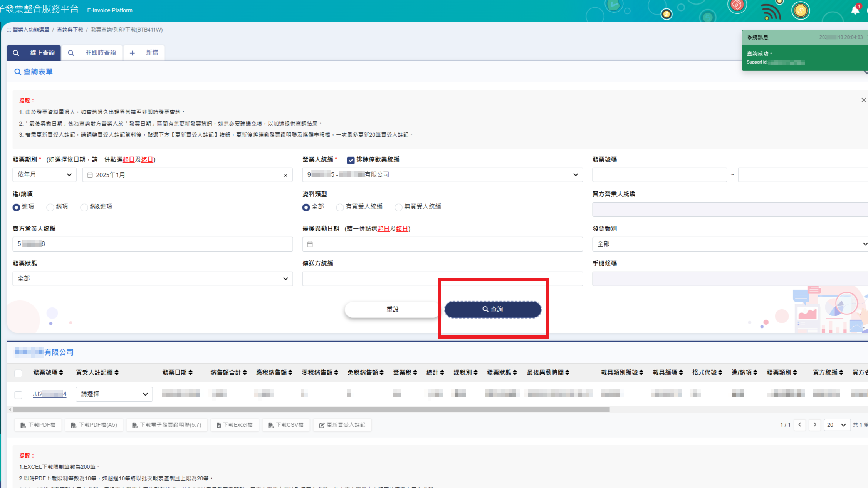The image size is (868, 488).
Task: Expand the 發票狀態 全部 dropdown
Action: click(x=153, y=279)
